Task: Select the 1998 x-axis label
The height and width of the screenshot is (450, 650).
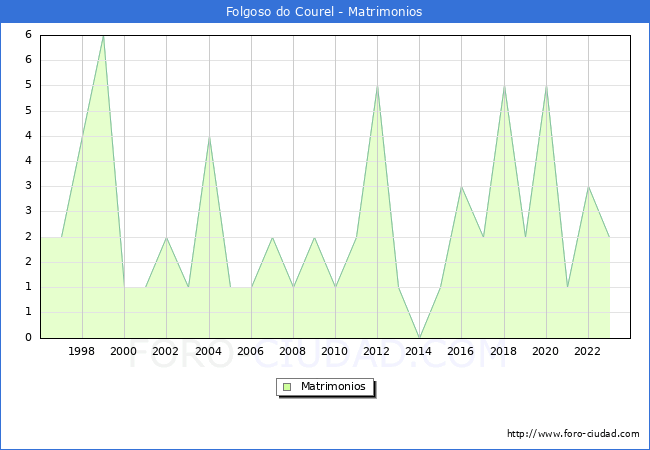Action: click(82, 352)
